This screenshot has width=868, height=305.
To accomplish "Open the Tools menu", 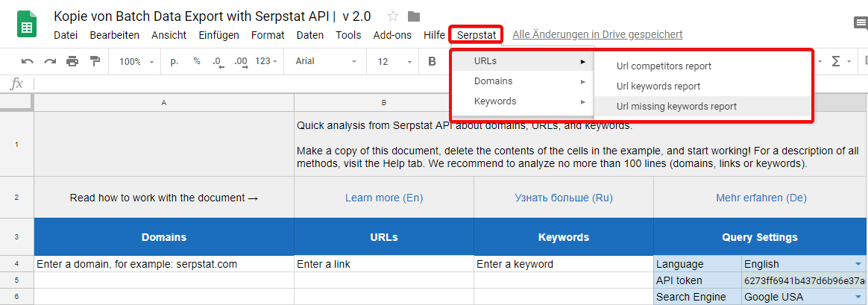I will [348, 35].
